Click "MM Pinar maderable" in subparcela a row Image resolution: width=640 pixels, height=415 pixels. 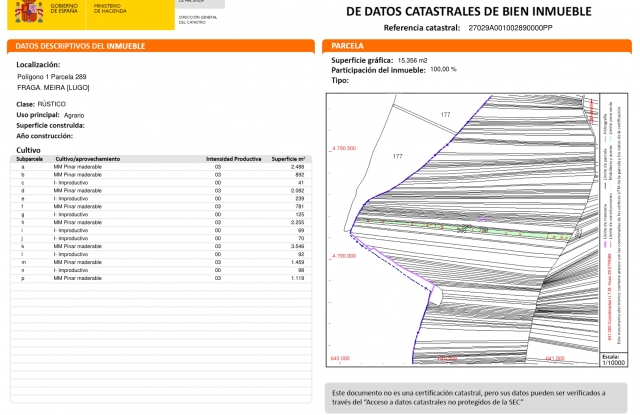tap(78, 167)
